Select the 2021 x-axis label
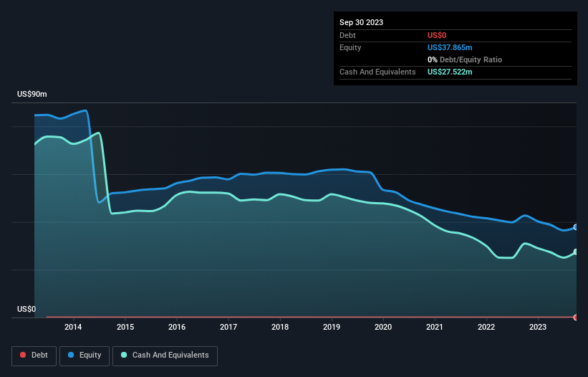Image resolution: width=588 pixels, height=377 pixels. tap(435, 327)
